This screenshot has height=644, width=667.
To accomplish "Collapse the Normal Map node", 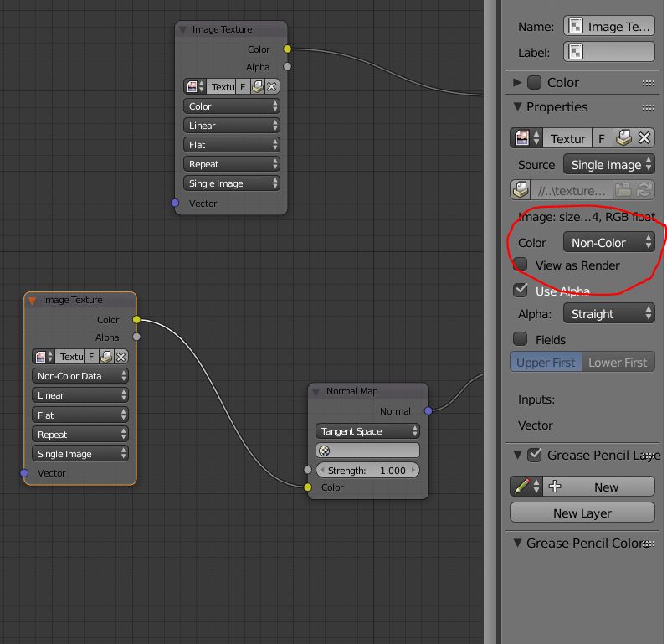I will click(x=316, y=392).
